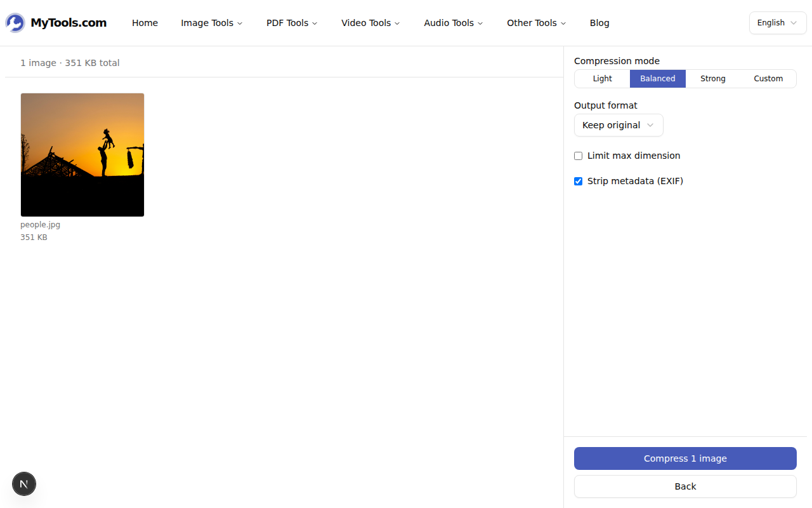Open the Keep original output format dropdown

(x=619, y=125)
